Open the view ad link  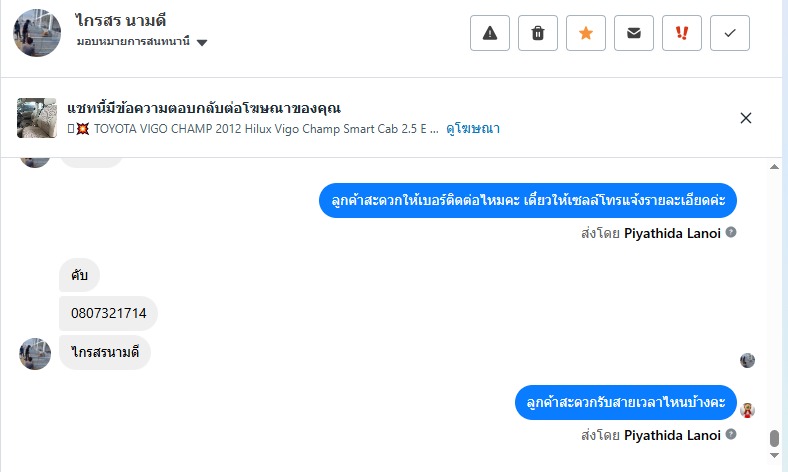coord(473,128)
